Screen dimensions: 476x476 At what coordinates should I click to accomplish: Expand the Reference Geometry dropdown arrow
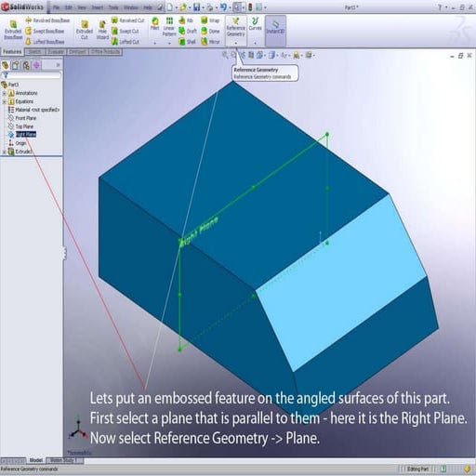(x=236, y=44)
